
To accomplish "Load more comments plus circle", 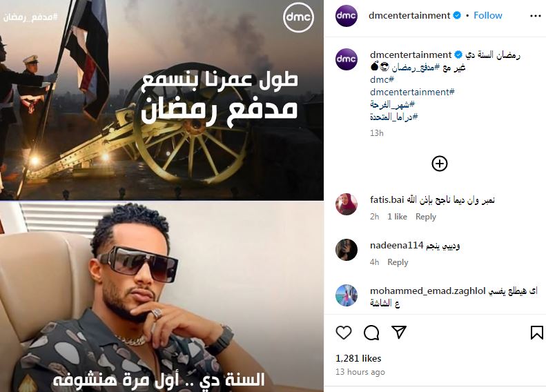I will (x=440, y=164).
